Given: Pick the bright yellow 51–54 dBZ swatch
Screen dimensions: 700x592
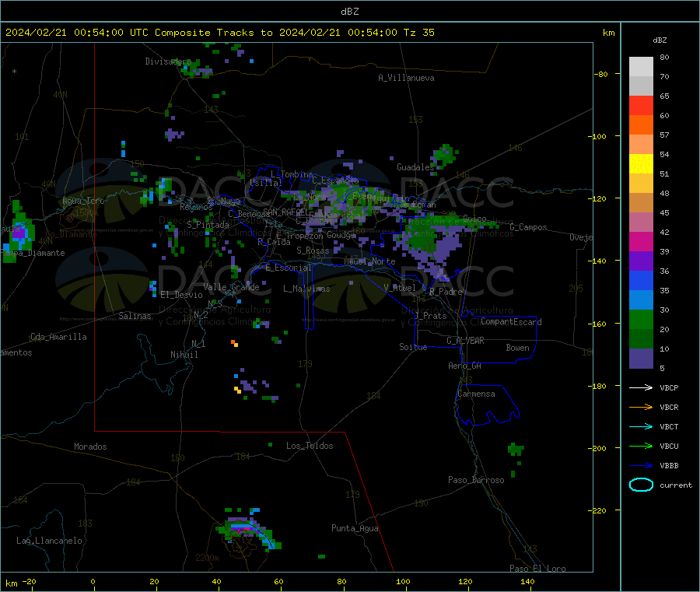Looking at the screenshot, I should pyautogui.click(x=641, y=164).
